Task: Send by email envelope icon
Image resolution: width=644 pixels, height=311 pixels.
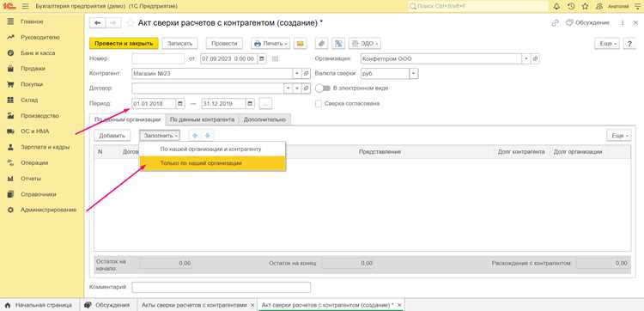Action: coord(301,44)
